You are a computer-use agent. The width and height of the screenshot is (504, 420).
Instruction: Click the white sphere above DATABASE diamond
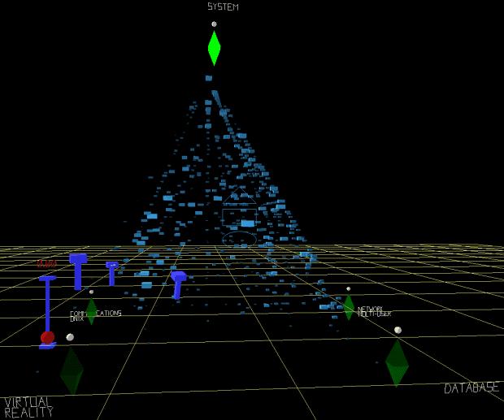[x=398, y=330]
